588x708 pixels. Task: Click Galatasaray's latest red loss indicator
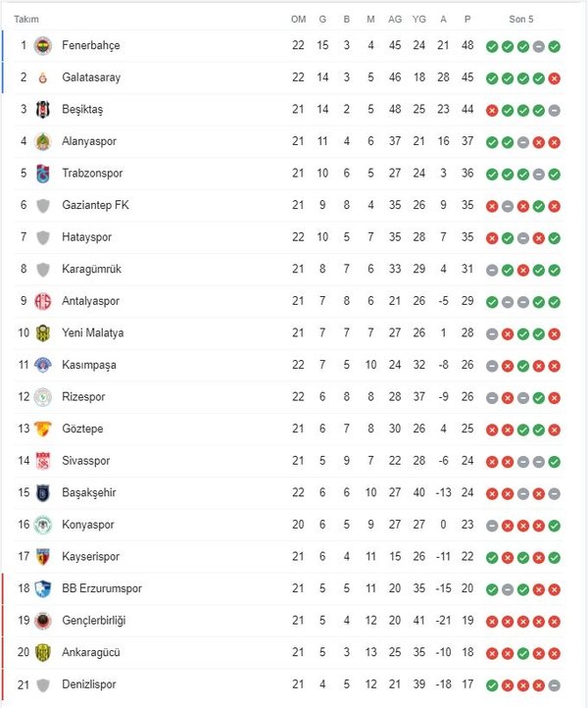point(554,78)
